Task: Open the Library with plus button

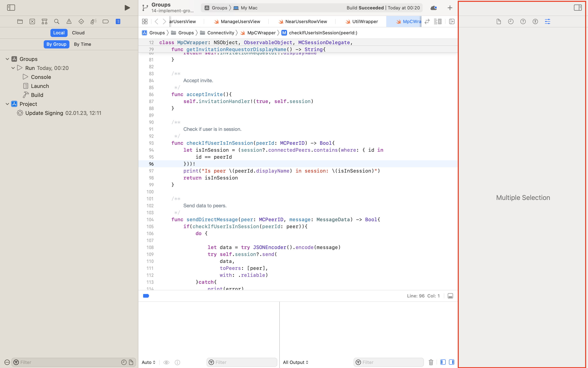Action: click(450, 8)
